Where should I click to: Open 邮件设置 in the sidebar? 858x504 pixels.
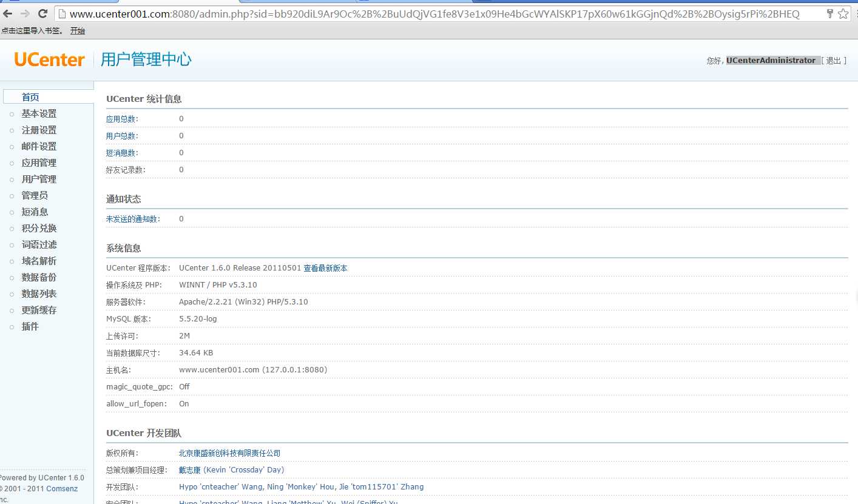click(x=39, y=146)
